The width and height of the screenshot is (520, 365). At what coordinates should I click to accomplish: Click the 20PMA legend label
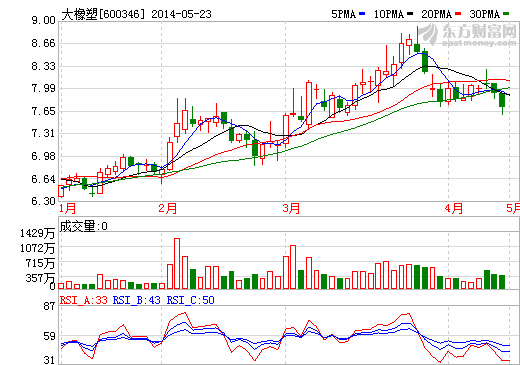click(437, 14)
